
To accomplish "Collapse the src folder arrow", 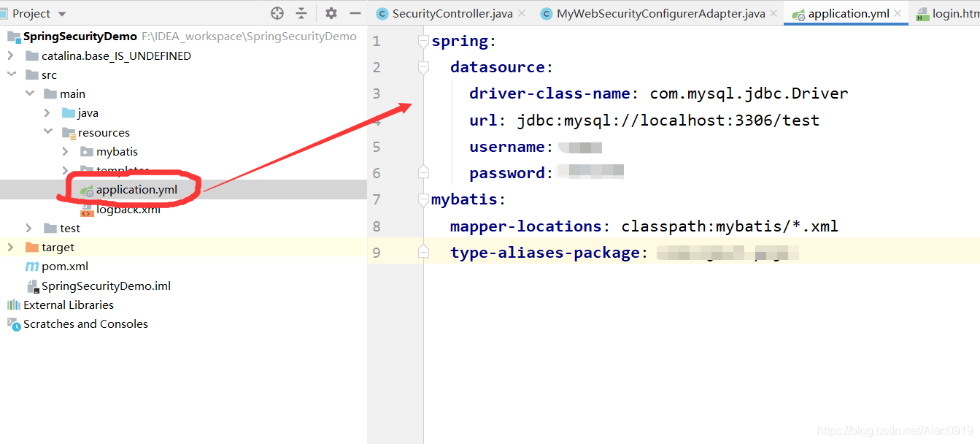I will [x=10, y=74].
